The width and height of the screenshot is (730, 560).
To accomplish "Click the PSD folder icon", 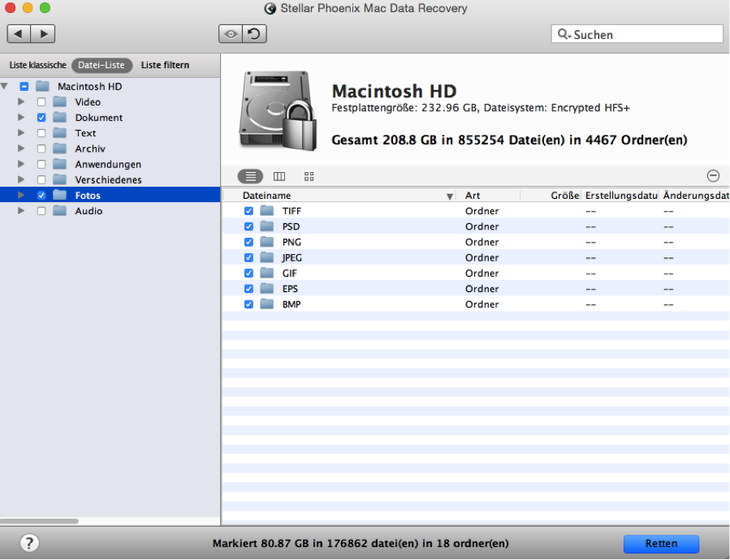I will [267, 226].
